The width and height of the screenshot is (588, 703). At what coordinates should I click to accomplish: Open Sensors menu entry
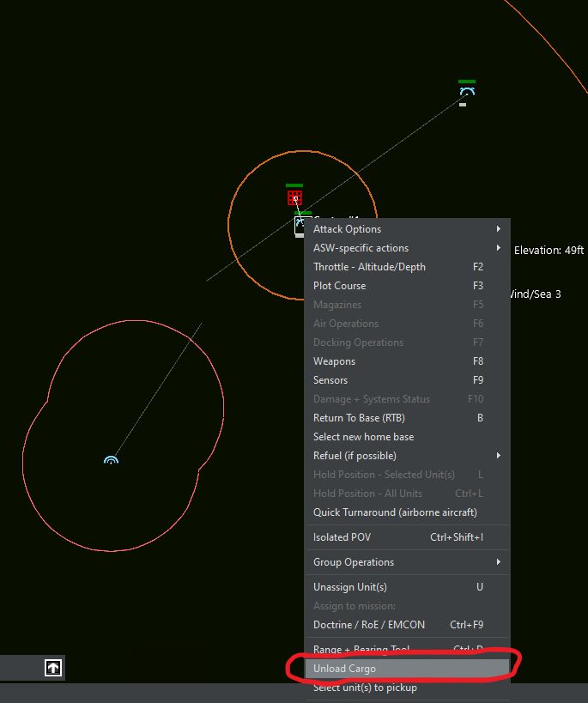tap(407, 380)
